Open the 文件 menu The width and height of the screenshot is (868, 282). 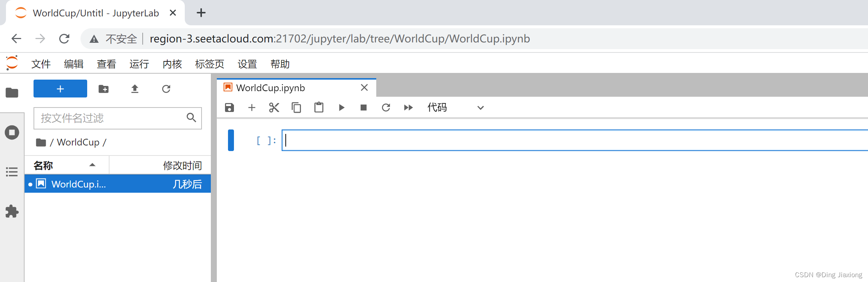tap(41, 64)
